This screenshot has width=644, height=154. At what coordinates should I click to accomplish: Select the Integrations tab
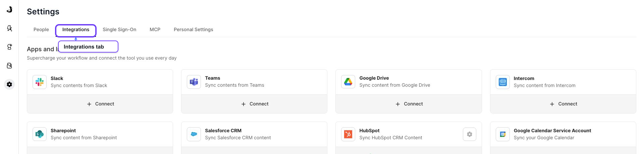(x=76, y=29)
